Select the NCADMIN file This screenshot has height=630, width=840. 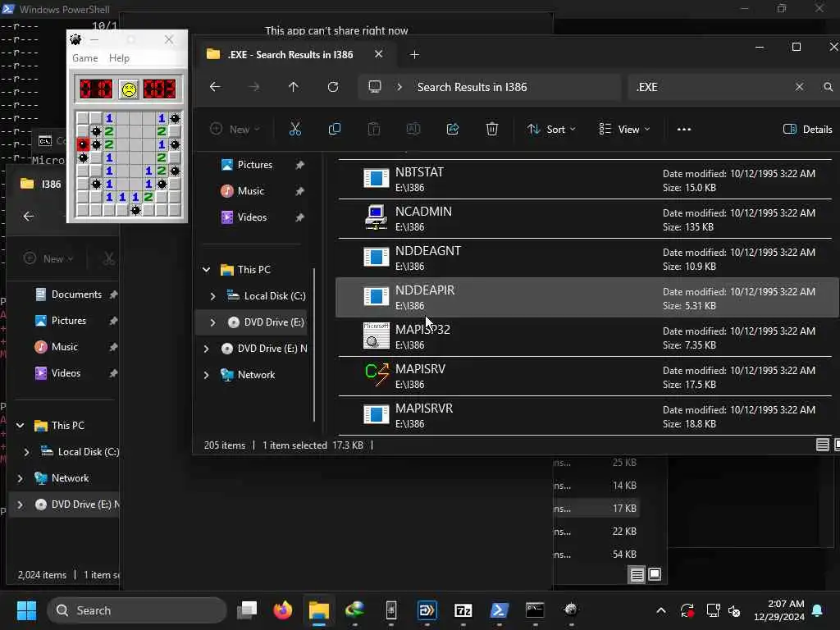click(587, 219)
